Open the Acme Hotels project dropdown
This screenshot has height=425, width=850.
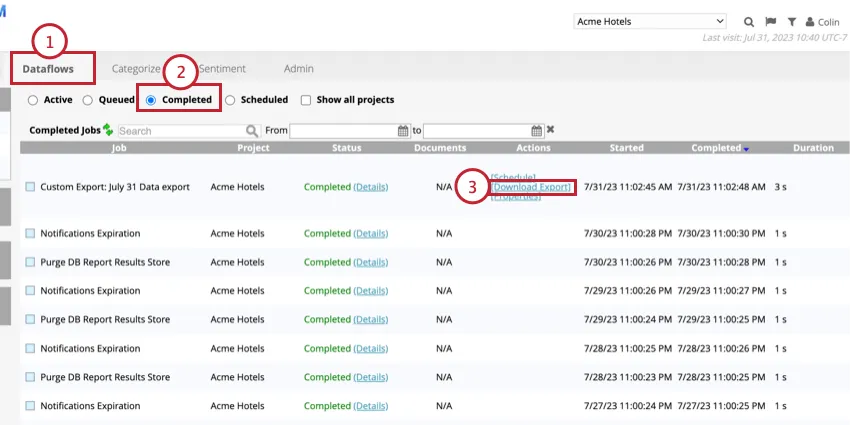[x=650, y=21]
